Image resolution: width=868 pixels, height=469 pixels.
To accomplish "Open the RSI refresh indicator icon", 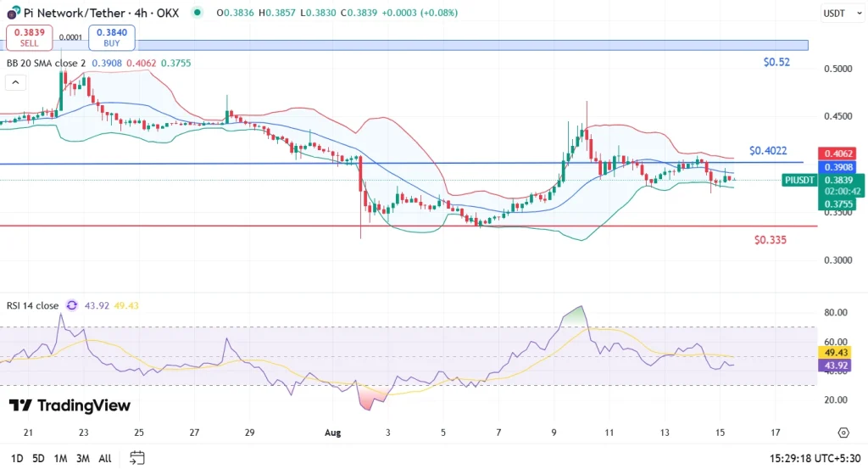I will [72, 305].
